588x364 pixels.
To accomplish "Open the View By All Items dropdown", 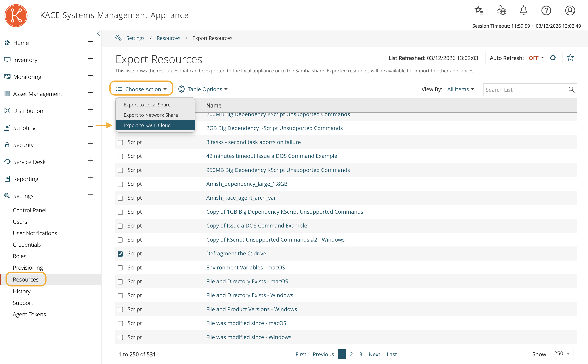I will point(460,89).
